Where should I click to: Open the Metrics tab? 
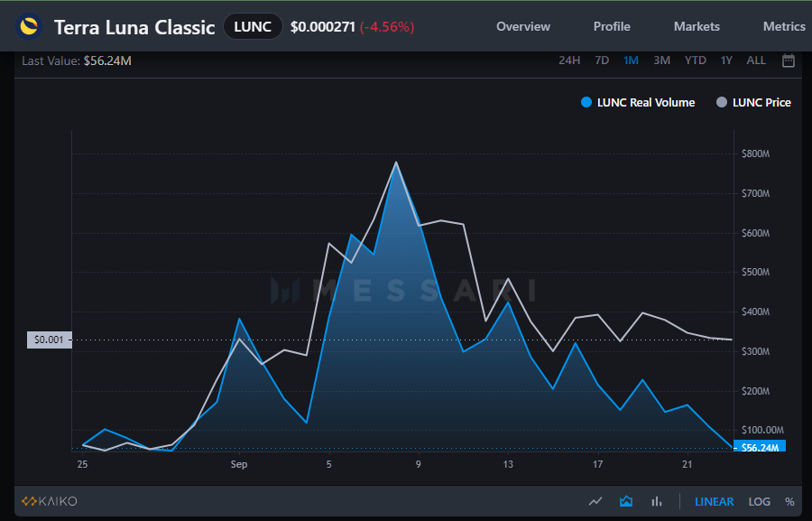[x=784, y=26]
